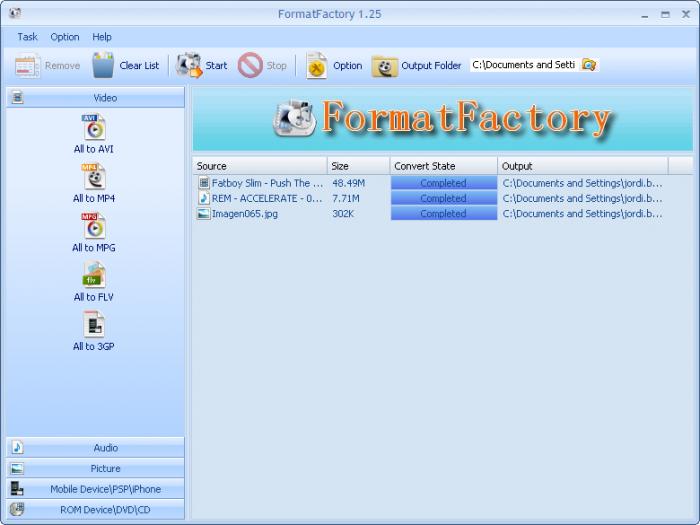Browse for output folder with magnifier icon
The width and height of the screenshot is (700, 525).
tap(589, 65)
